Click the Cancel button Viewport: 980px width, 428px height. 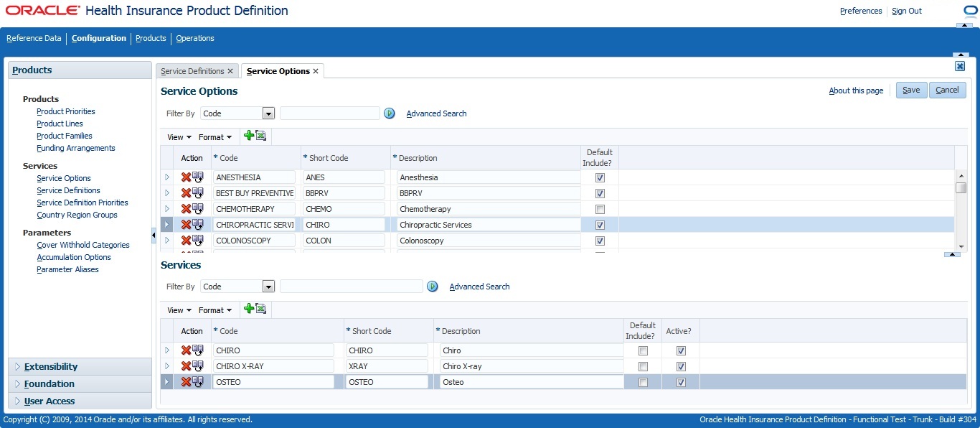coord(947,90)
